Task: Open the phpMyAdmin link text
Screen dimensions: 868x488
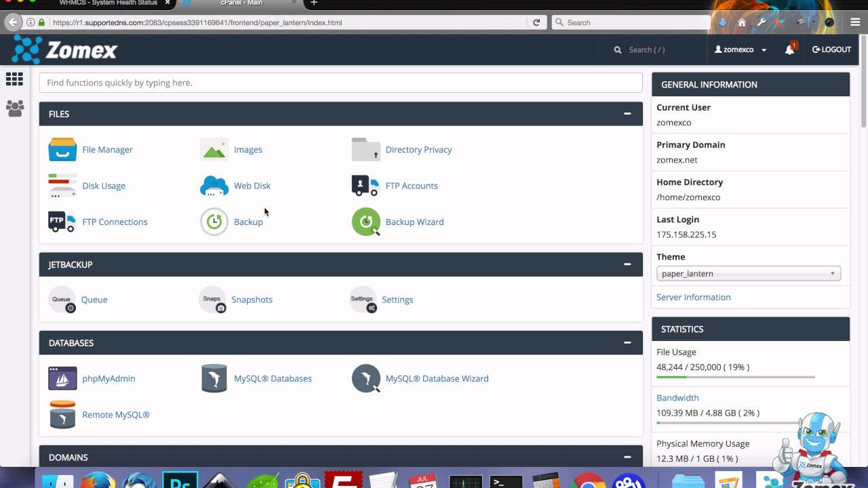Action: pyautogui.click(x=108, y=378)
